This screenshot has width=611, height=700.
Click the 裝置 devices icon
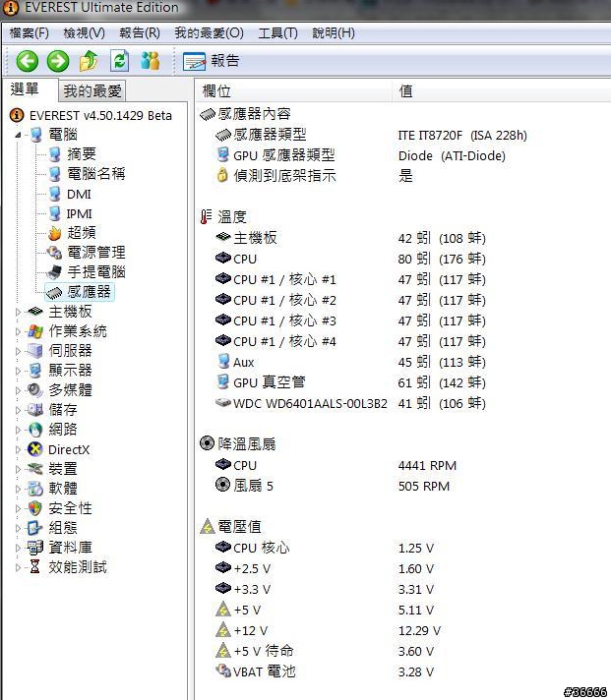[34, 469]
